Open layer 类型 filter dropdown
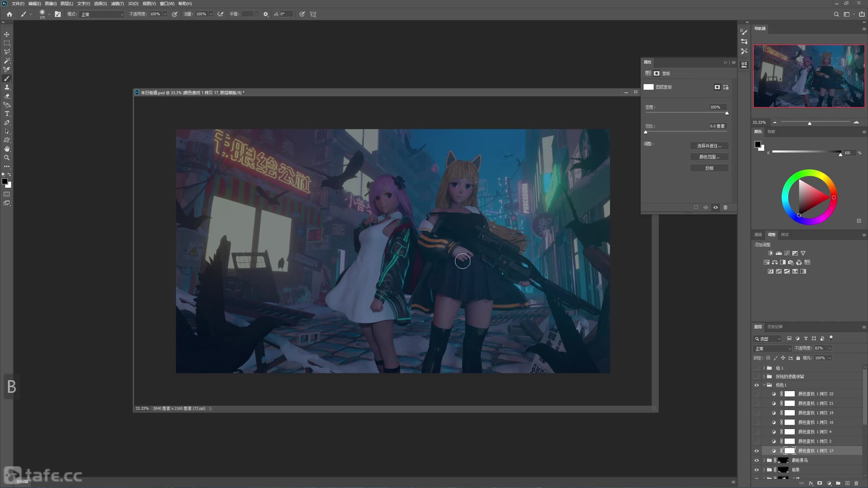This screenshot has width=868, height=488. (768, 339)
